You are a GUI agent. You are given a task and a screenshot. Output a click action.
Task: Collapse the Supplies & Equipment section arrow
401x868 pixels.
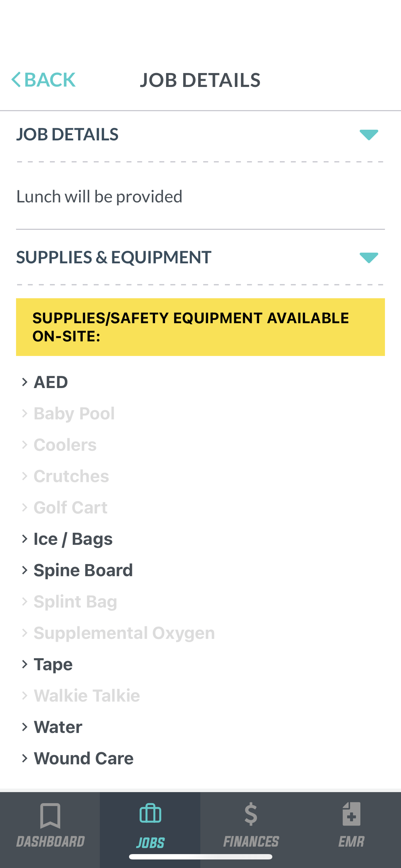click(x=369, y=257)
